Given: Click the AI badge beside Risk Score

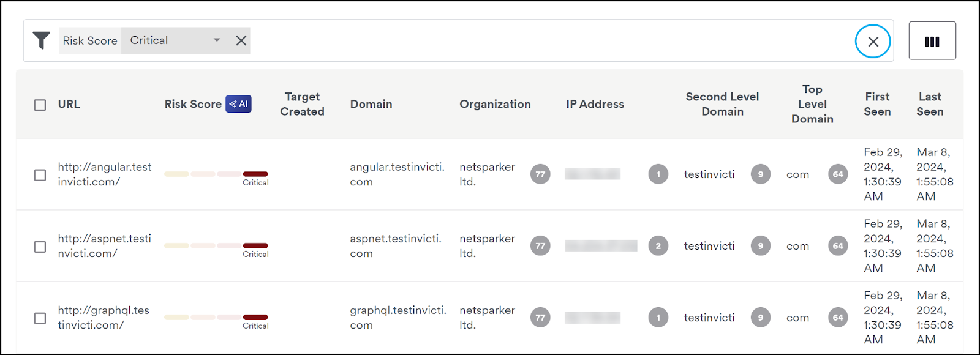Looking at the screenshot, I should pos(239,104).
